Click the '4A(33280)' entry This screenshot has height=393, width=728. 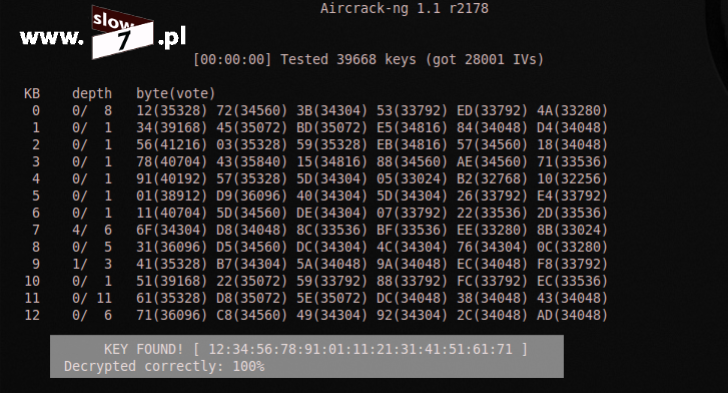572,111
